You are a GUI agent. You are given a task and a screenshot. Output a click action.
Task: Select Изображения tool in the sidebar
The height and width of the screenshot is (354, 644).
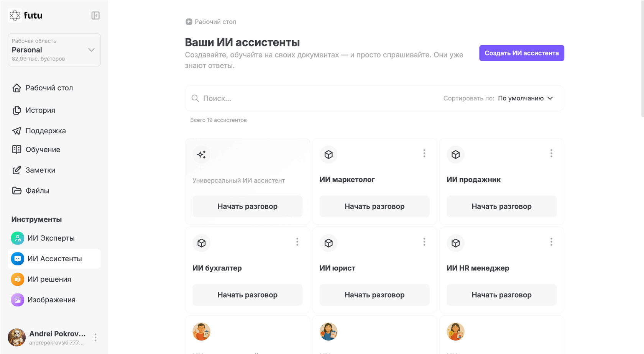click(51, 300)
